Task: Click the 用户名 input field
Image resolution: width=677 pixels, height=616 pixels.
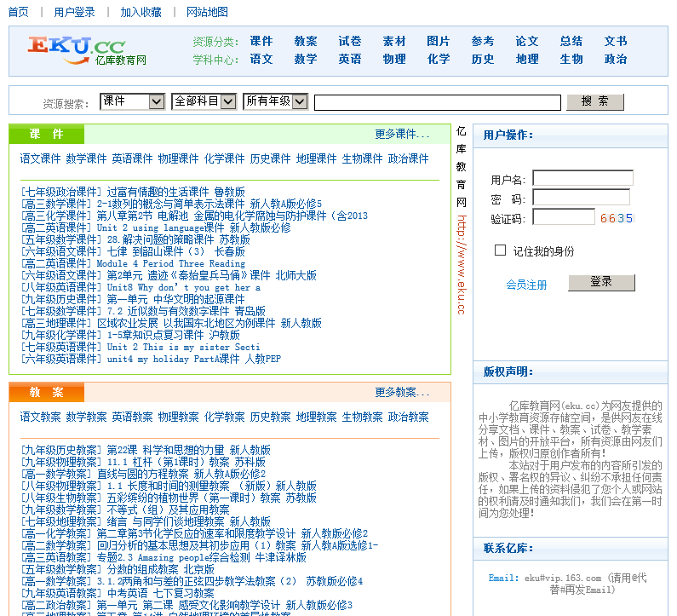Action: [x=582, y=178]
